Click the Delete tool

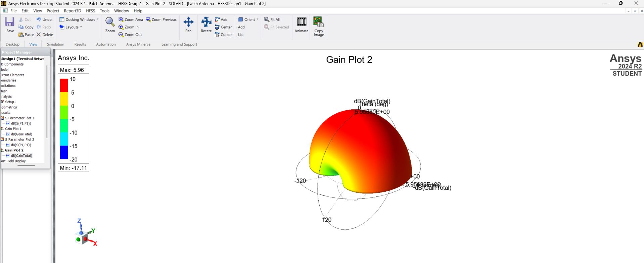click(45, 35)
